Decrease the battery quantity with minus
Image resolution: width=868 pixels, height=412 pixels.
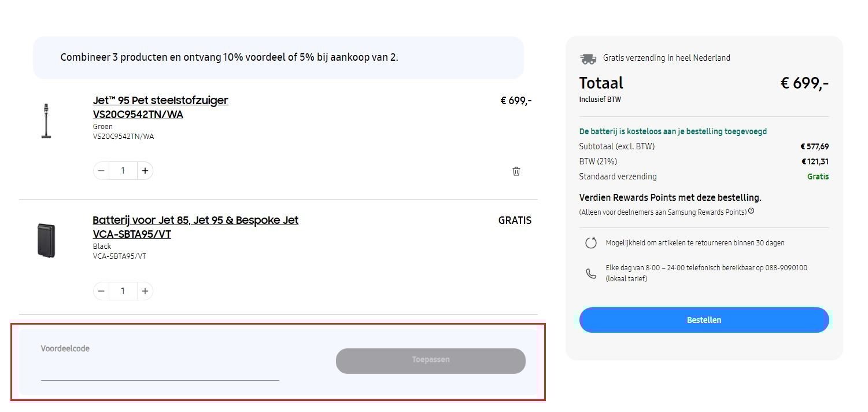(101, 290)
